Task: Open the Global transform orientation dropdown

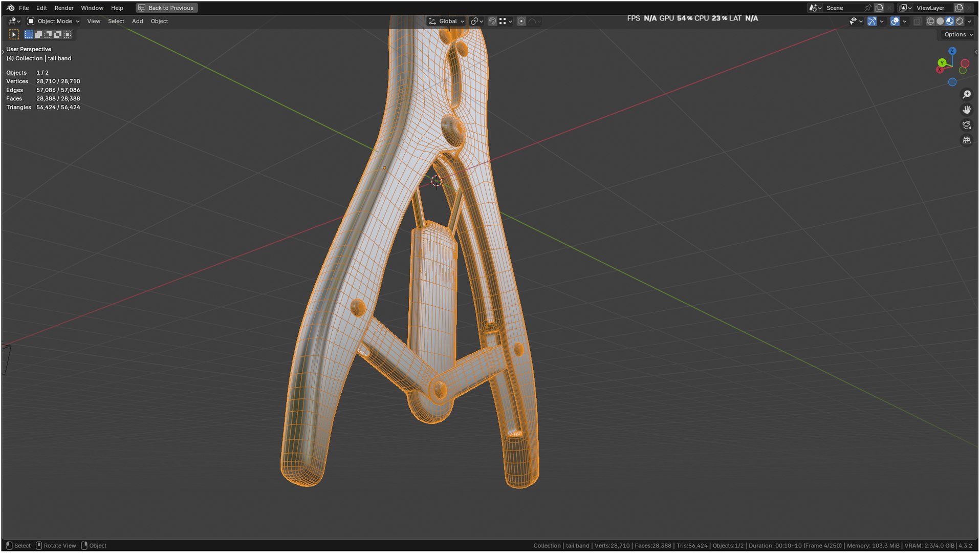Action: [x=446, y=21]
